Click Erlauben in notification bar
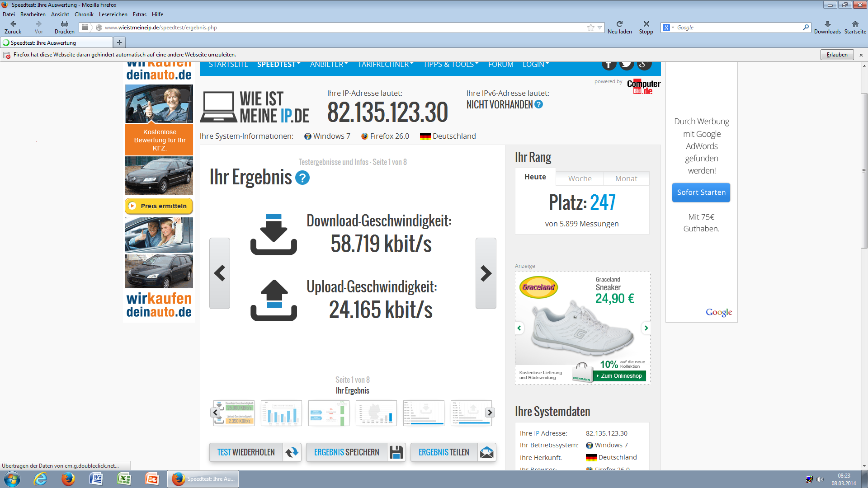 point(837,55)
